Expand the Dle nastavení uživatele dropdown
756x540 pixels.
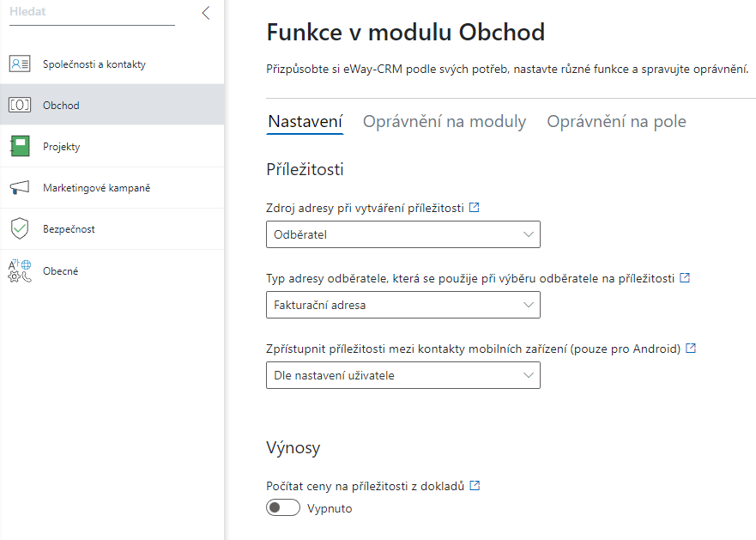403,375
